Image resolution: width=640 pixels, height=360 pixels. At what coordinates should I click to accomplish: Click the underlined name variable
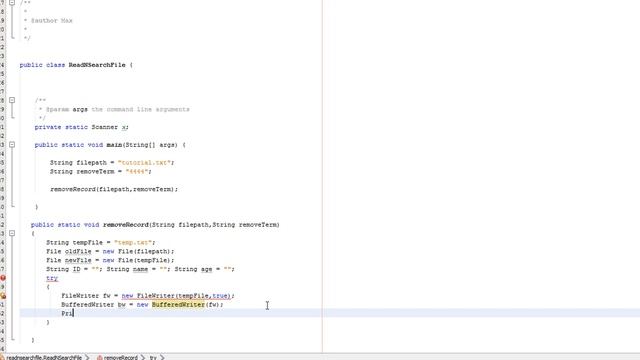140,269
